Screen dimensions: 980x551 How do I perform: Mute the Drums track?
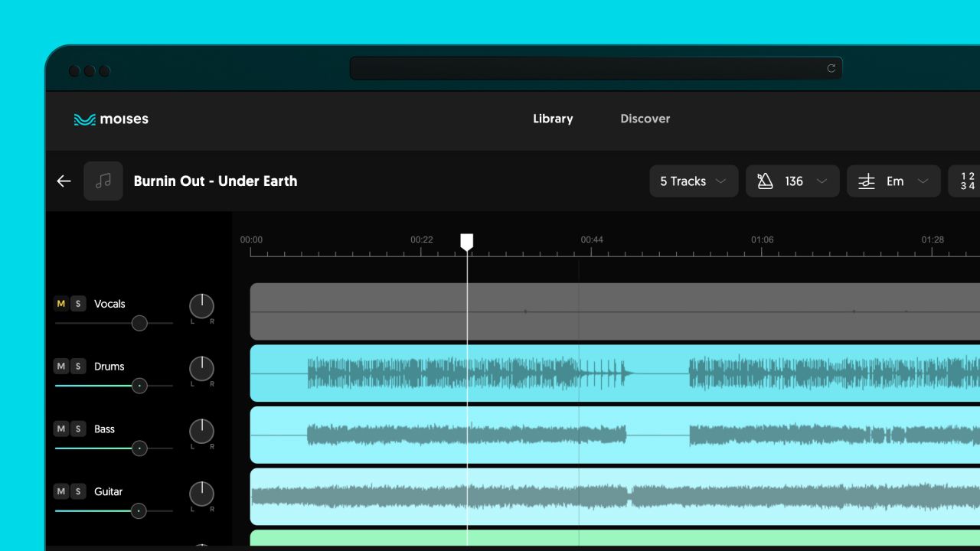coord(61,367)
